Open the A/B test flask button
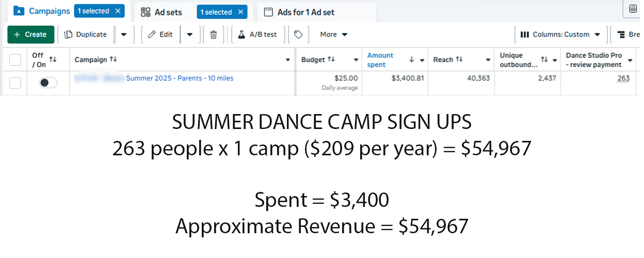 click(x=257, y=35)
